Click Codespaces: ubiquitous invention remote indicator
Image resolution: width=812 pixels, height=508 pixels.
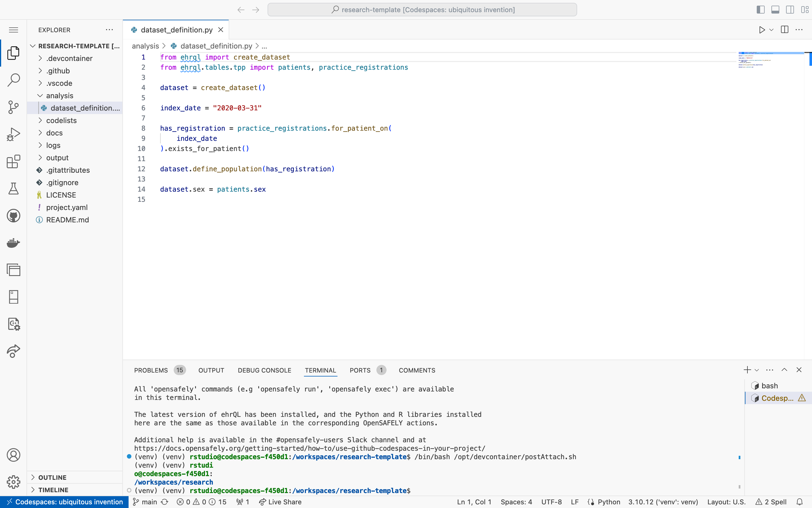click(x=64, y=502)
